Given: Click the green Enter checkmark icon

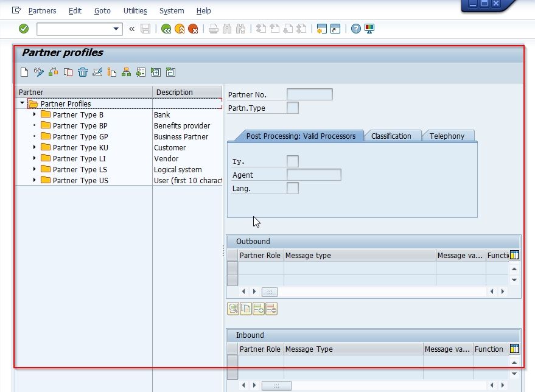Looking at the screenshot, I should click(x=24, y=29).
